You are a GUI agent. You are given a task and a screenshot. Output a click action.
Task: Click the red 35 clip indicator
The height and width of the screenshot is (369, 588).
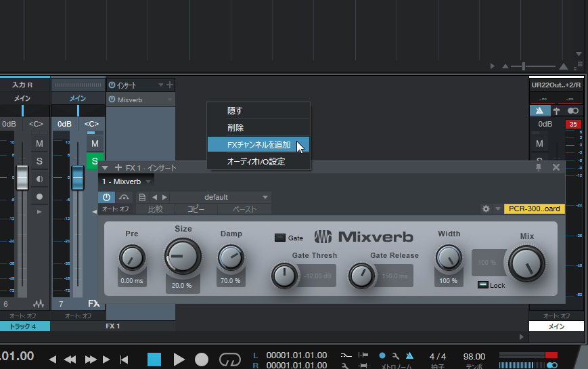(573, 125)
